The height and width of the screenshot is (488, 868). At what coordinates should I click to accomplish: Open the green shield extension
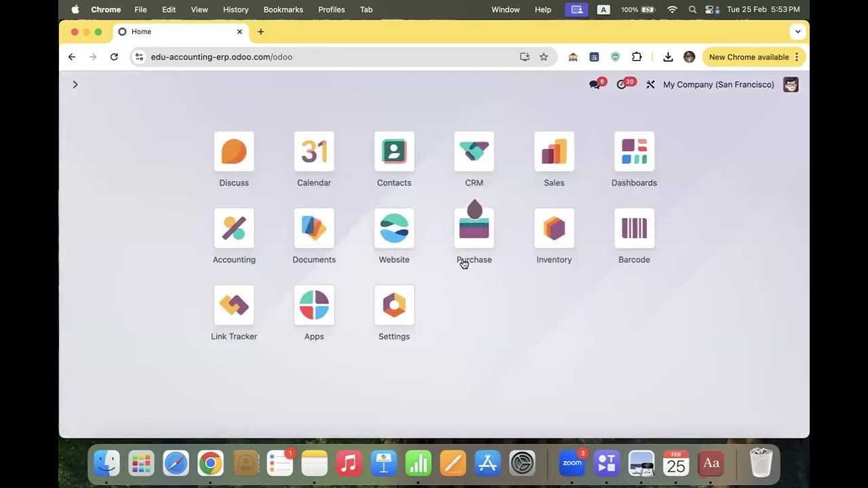(x=615, y=57)
